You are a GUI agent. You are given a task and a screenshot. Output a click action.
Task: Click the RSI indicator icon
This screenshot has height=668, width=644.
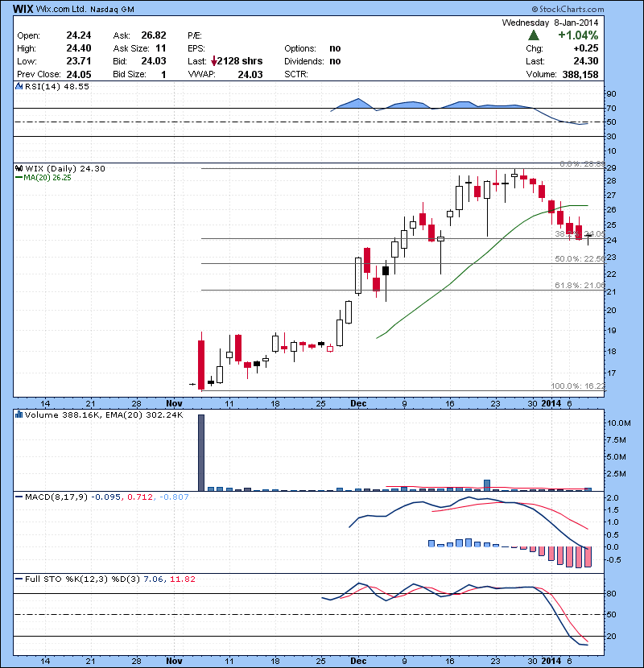pos(19,86)
